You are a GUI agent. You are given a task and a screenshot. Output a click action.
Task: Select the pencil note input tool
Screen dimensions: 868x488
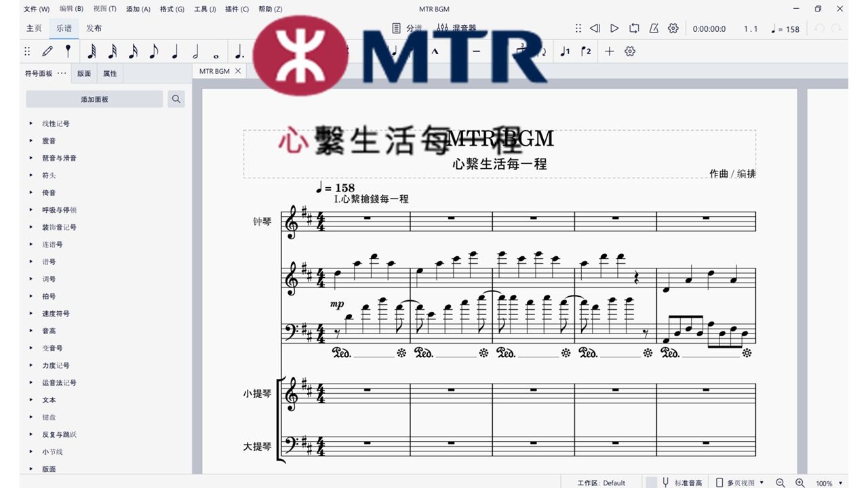pyautogui.click(x=47, y=51)
